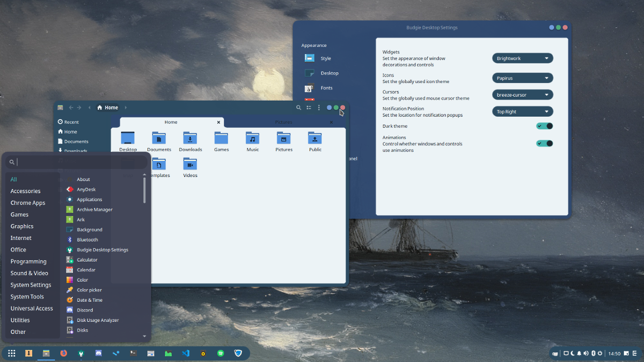Open the Music folder icon
The image size is (644, 362).
click(x=253, y=142)
